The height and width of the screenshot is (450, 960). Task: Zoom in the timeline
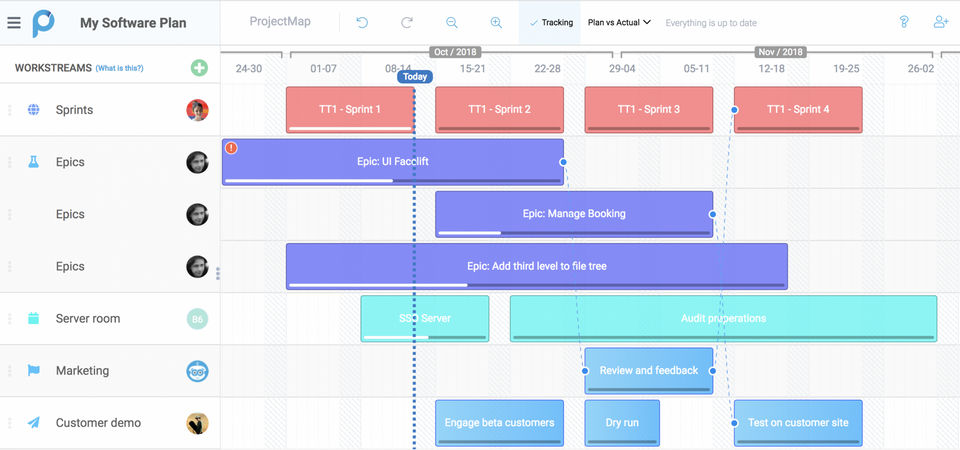click(496, 22)
